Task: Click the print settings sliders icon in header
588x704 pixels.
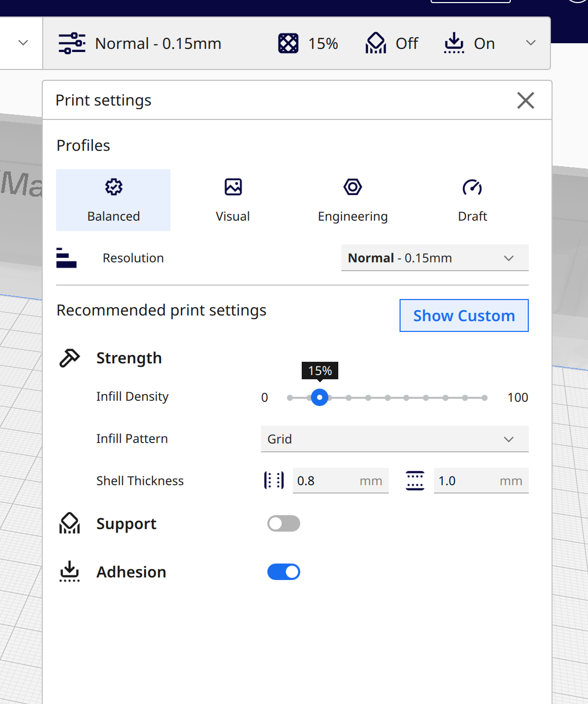Action: (72, 43)
